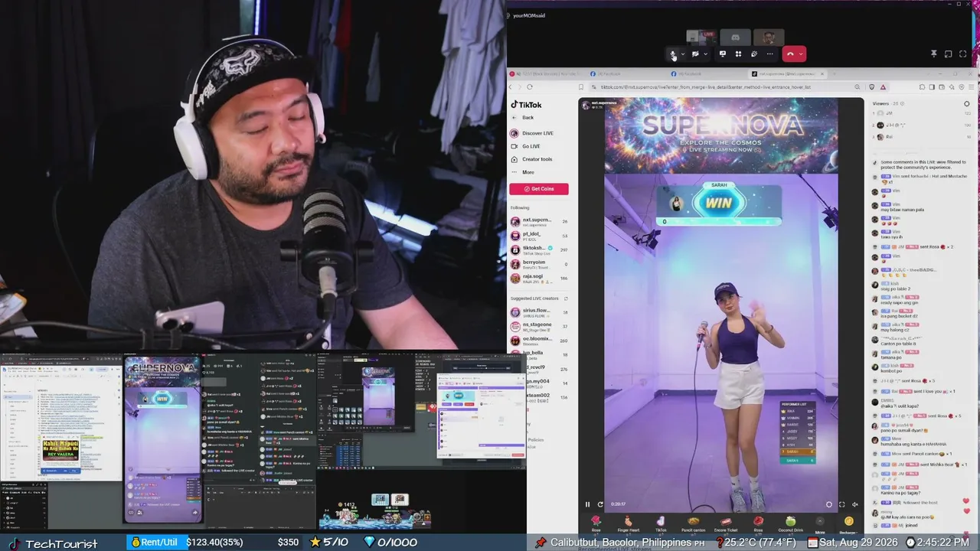
Task: Open sirius.flow... suggested creator
Action: (539, 312)
